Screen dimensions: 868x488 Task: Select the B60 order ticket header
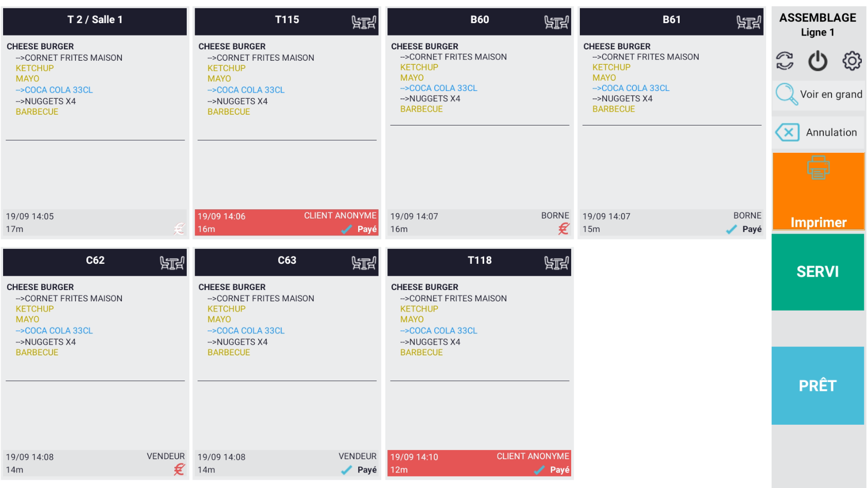[479, 21]
